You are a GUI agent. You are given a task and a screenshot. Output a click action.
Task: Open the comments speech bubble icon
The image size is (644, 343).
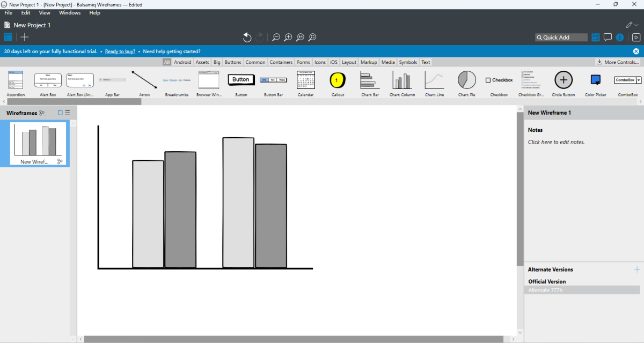pos(608,37)
